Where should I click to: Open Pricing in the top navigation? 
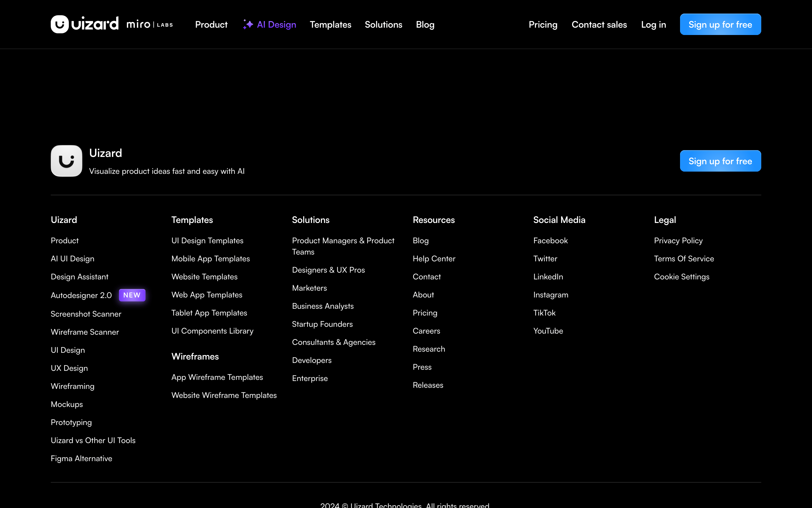point(543,25)
